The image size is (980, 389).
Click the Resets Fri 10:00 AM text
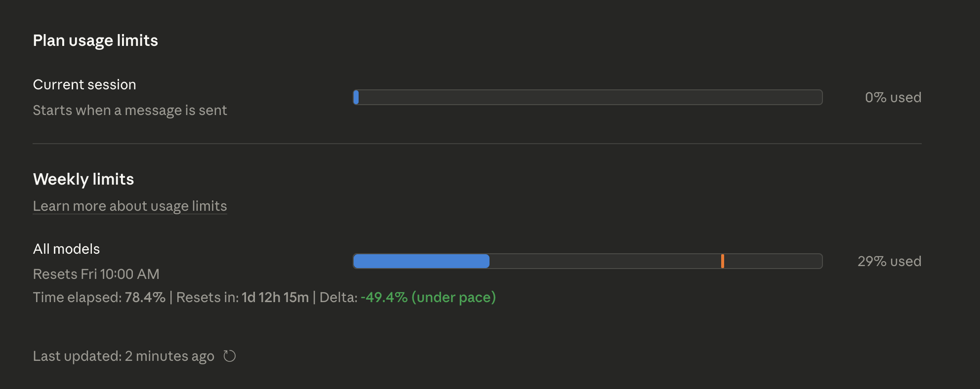pyautogui.click(x=96, y=274)
